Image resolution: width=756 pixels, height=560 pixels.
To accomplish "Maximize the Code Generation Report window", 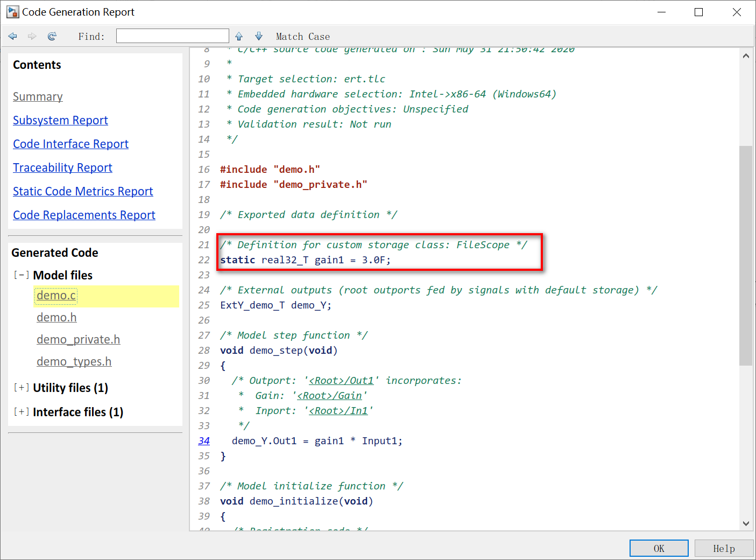I will pos(698,12).
